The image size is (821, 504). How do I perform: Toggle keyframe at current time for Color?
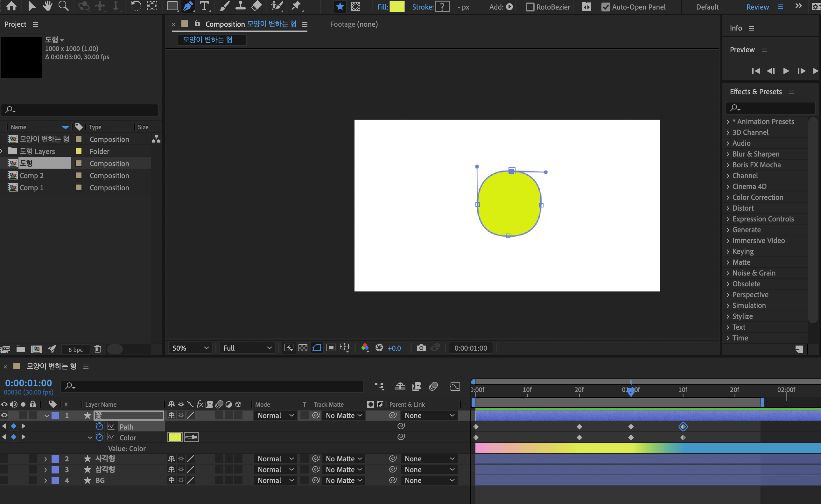14,437
